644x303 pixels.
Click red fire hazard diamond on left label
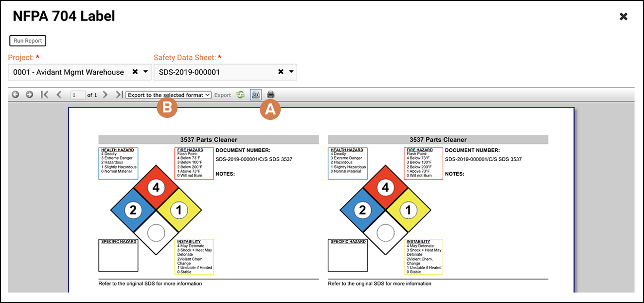click(156, 188)
